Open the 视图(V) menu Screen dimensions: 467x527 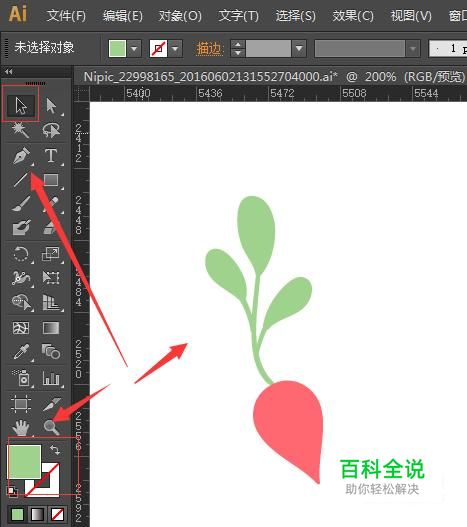click(411, 16)
